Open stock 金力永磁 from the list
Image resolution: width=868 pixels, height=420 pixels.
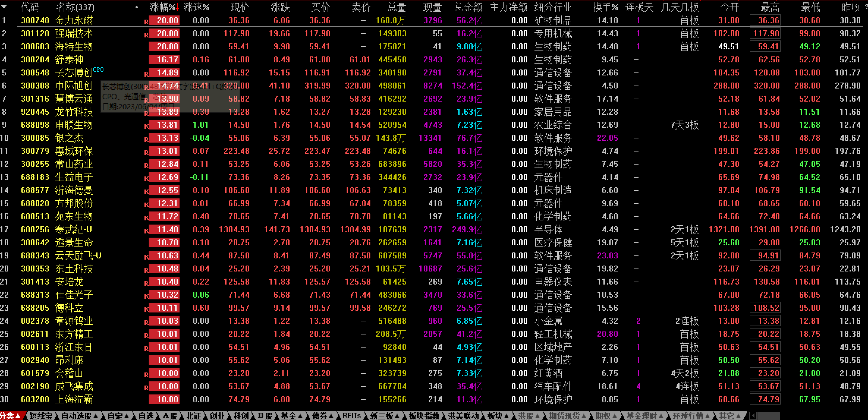pyautogui.click(x=73, y=20)
